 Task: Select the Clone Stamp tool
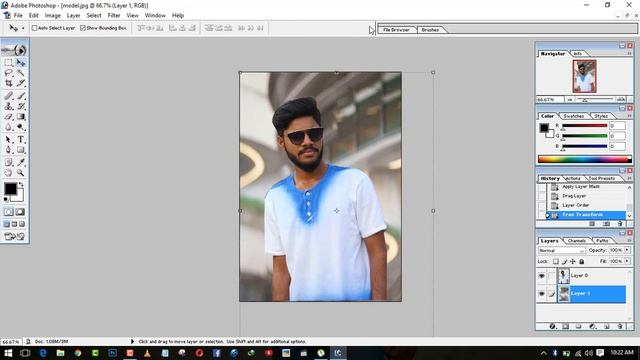coord(9,106)
